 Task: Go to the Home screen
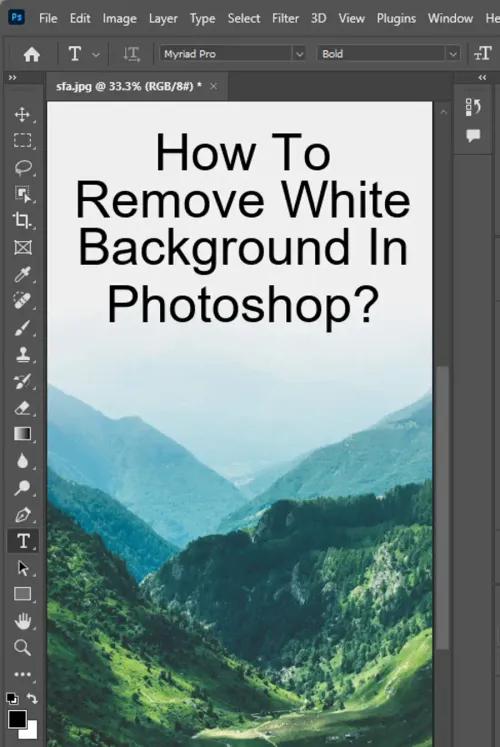(x=31, y=54)
